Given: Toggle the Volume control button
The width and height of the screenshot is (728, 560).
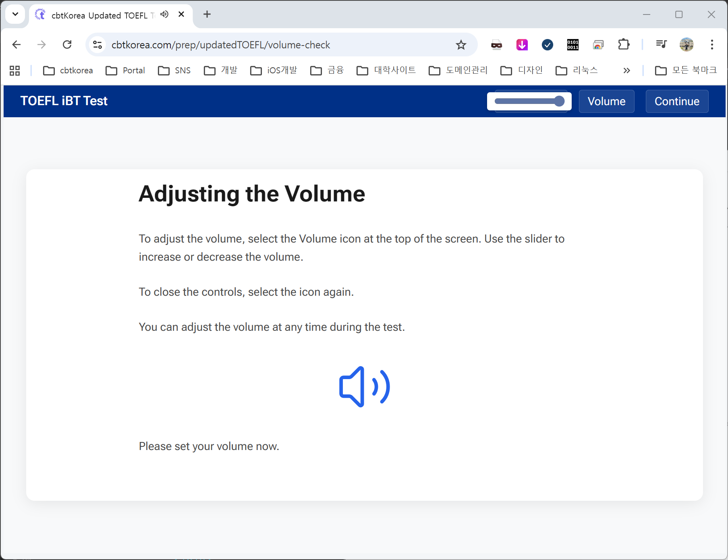Looking at the screenshot, I should [x=606, y=101].
